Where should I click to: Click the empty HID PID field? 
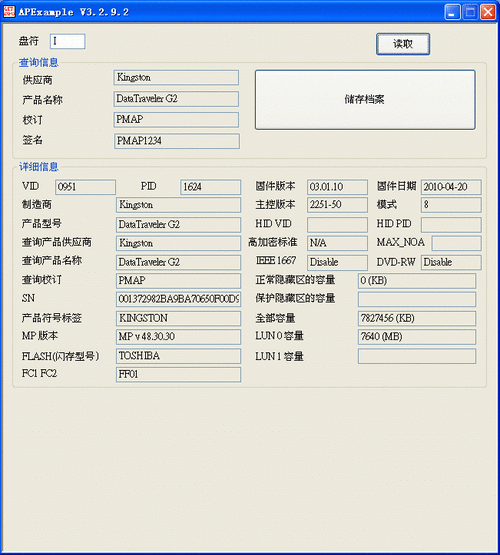451,224
